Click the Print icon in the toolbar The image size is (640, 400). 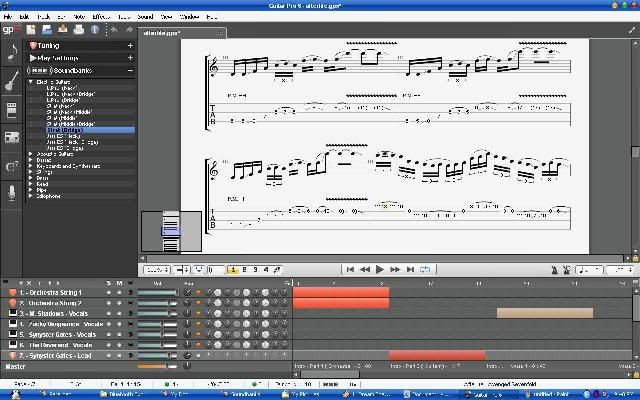[x=79, y=29]
